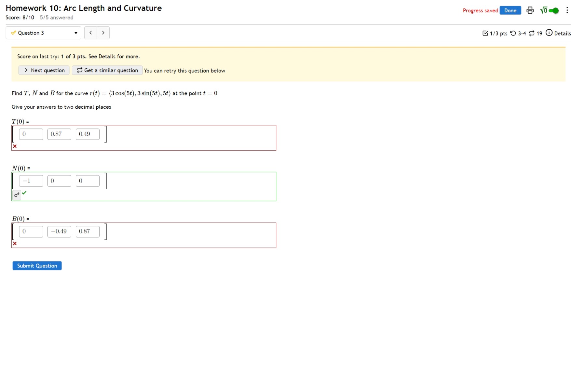Screen dimensions: 571x392
Task: Select the Next question option
Action: pyautogui.click(x=44, y=70)
